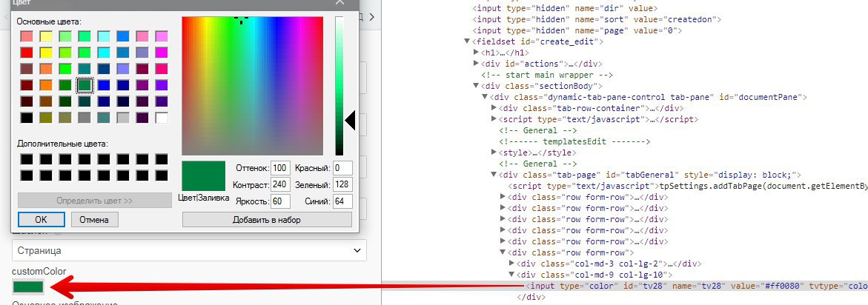Click the Цвет|Заливка color preview box
Viewport: 868px width, 305px height.
pyautogui.click(x=204, y=175)
